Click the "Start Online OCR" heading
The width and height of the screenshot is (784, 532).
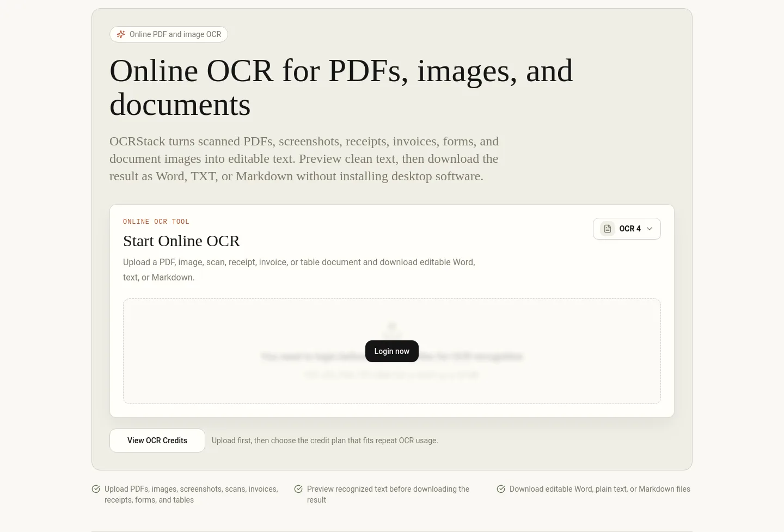coord(181,241)
